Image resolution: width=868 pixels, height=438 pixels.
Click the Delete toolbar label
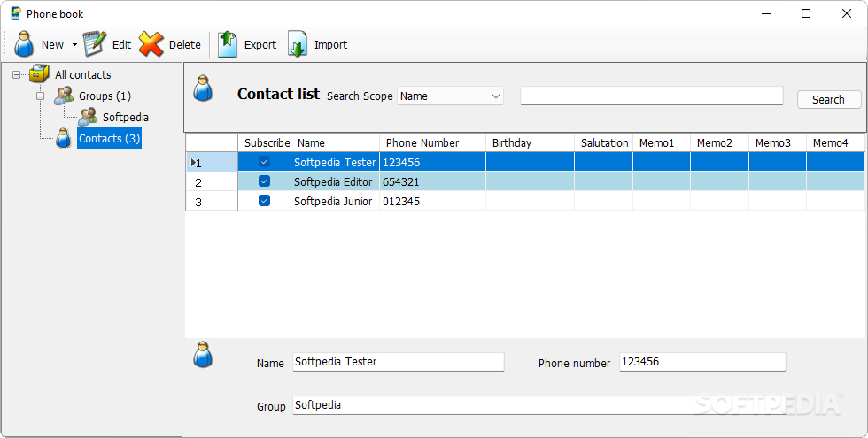point(185,45)
